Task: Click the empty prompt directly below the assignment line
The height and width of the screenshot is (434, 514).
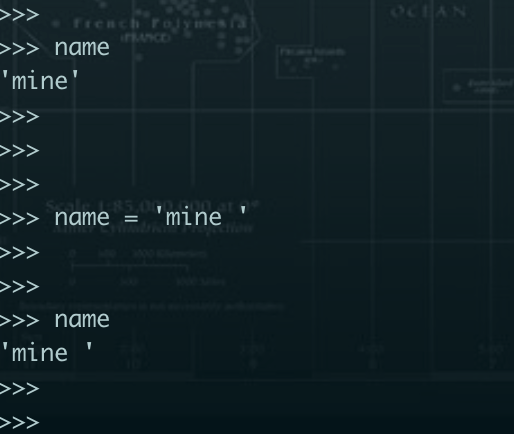Action: click(x=19, y=253)
